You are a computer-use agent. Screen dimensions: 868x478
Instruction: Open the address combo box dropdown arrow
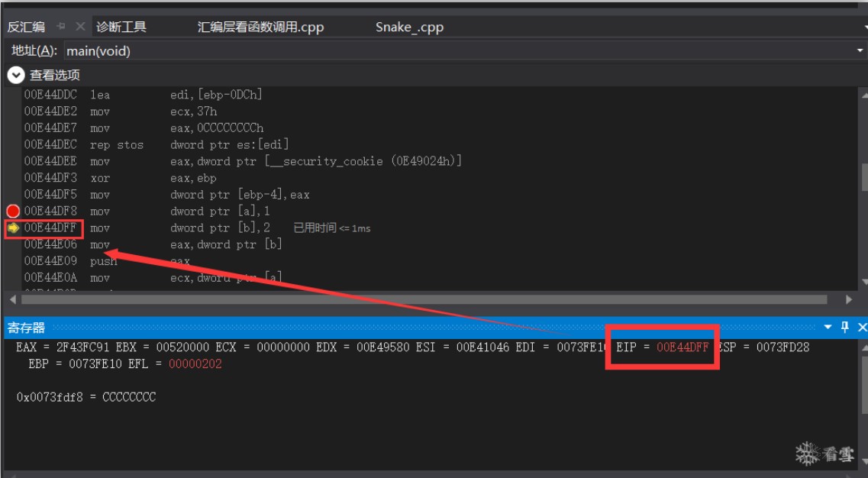(x=860, y=50)
